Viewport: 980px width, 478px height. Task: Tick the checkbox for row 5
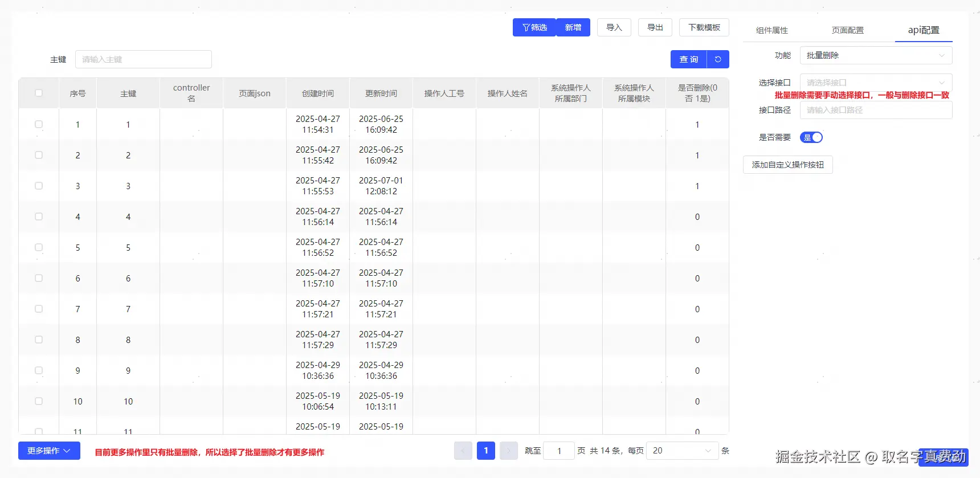pos(39,247)
